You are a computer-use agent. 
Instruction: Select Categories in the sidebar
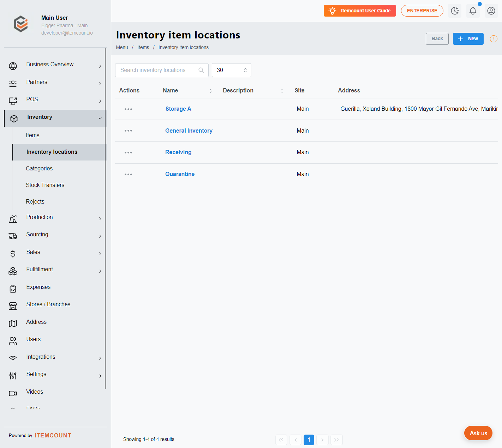point(39,169)
